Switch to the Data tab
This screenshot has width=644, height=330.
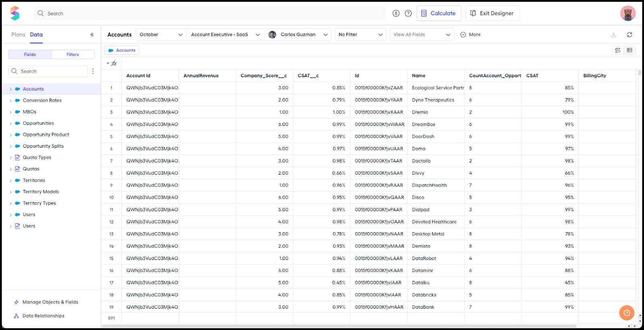[36, 35]
